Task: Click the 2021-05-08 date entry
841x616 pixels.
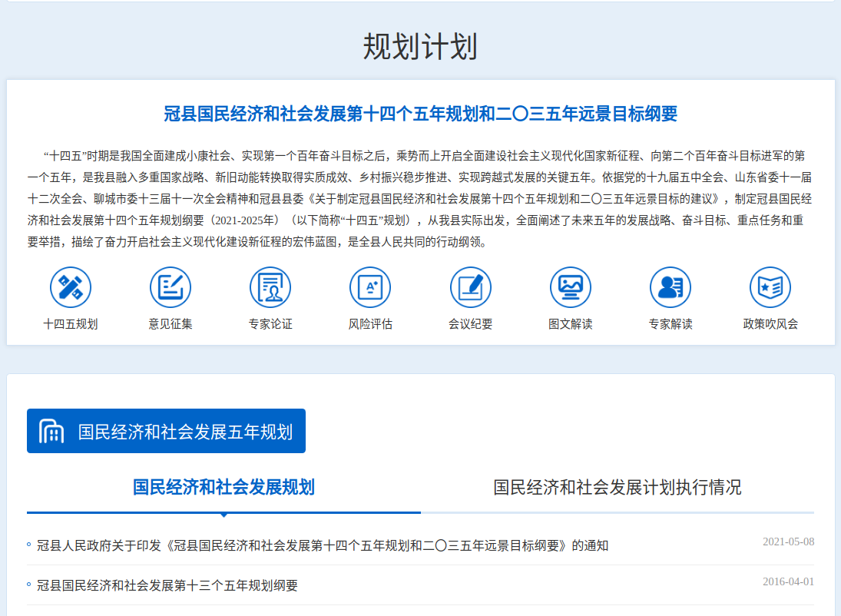Action: (x=789, y=542)
